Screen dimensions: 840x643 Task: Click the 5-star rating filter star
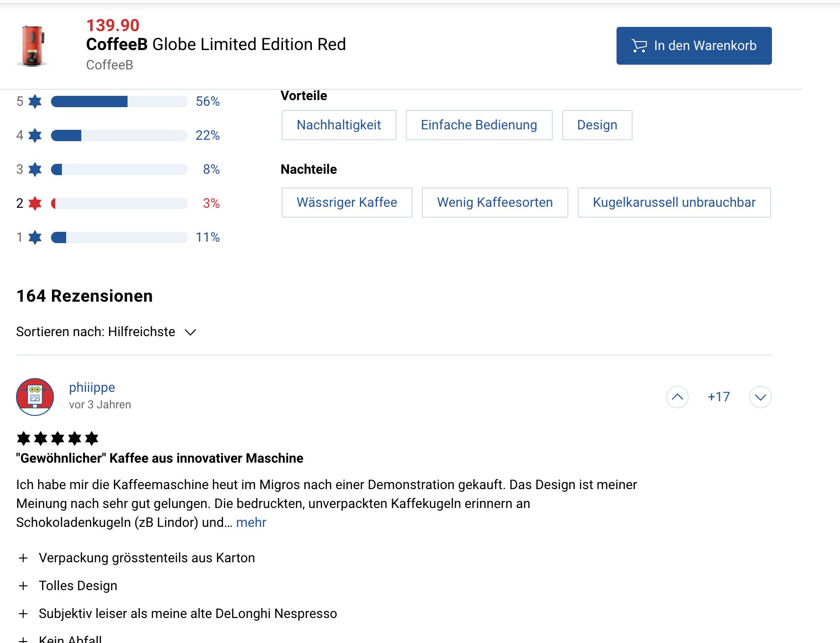click(x=35, y=102)
